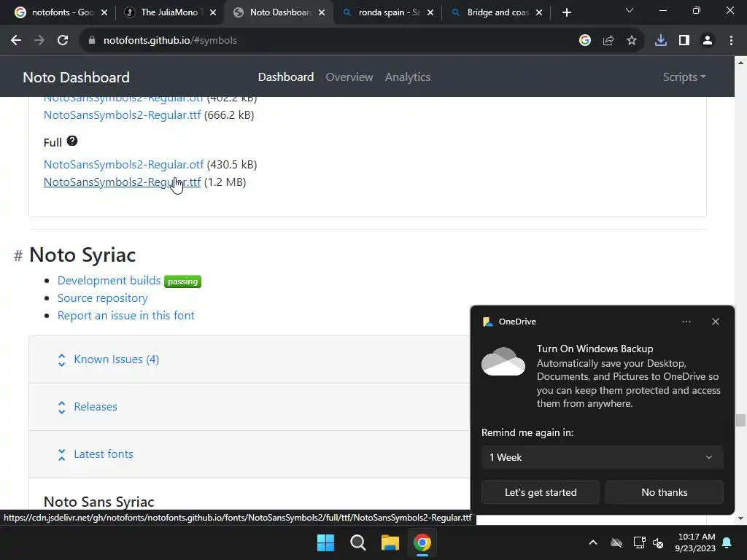
Task: Open Windows taskbar search
Action: click(357, 542)
